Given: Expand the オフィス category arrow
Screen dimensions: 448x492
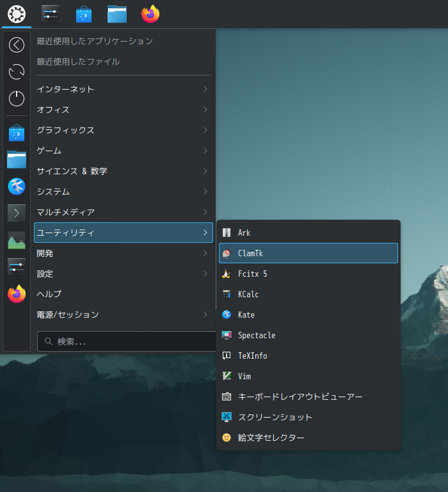Looking at the screenshot, I should 205,110.
